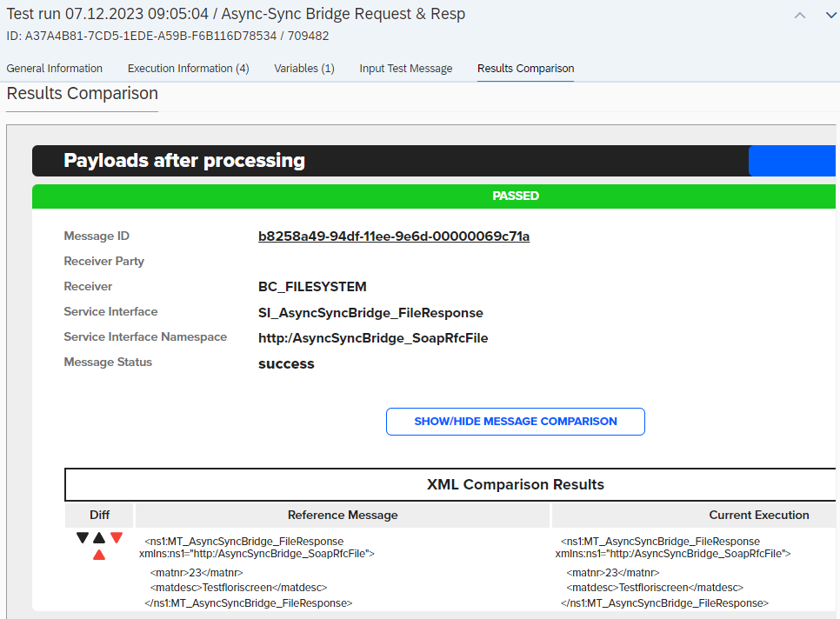Open message ID b8258a49 link
This screenshot has height=619, width=840.
394,236
